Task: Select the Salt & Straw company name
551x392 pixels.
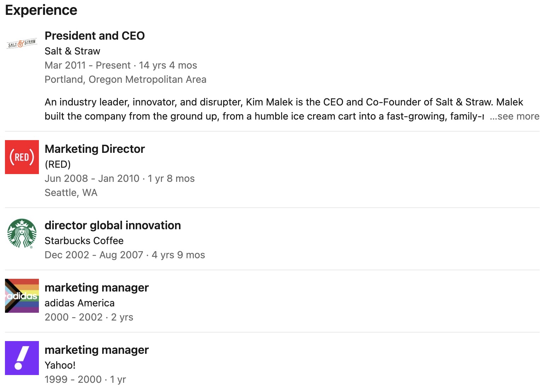Action: (72, 51)
